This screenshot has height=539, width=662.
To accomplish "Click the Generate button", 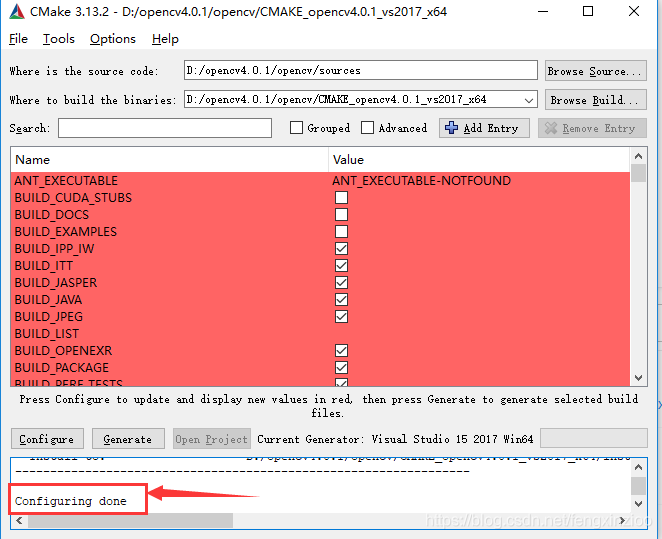I will coord(128,439).
